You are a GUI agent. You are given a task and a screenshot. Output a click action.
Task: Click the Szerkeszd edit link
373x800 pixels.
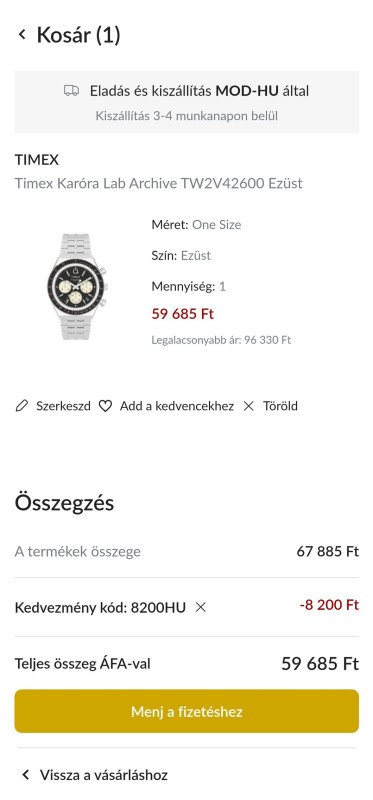(63, 406)
